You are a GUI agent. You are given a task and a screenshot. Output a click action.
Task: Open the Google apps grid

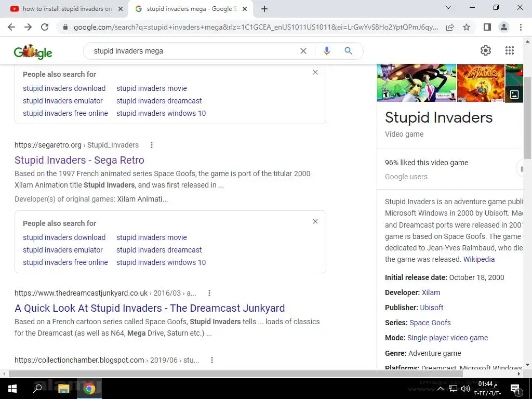[509, 50]
